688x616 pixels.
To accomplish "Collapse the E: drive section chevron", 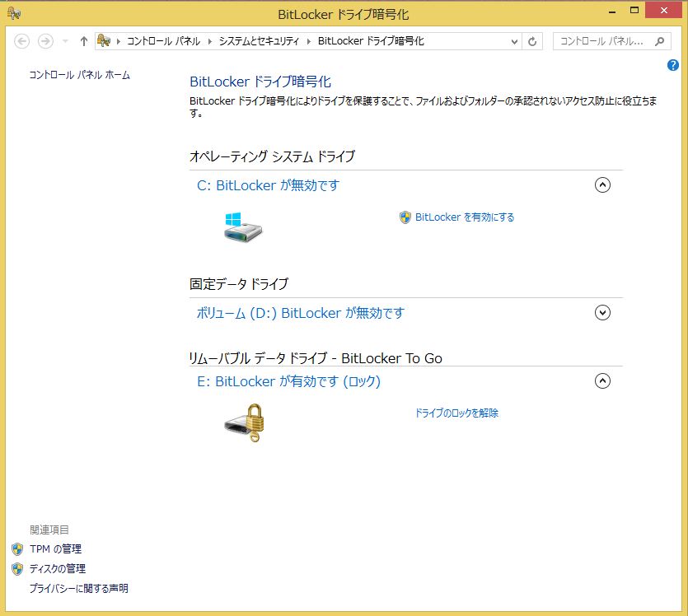I will tap(602, 381).
